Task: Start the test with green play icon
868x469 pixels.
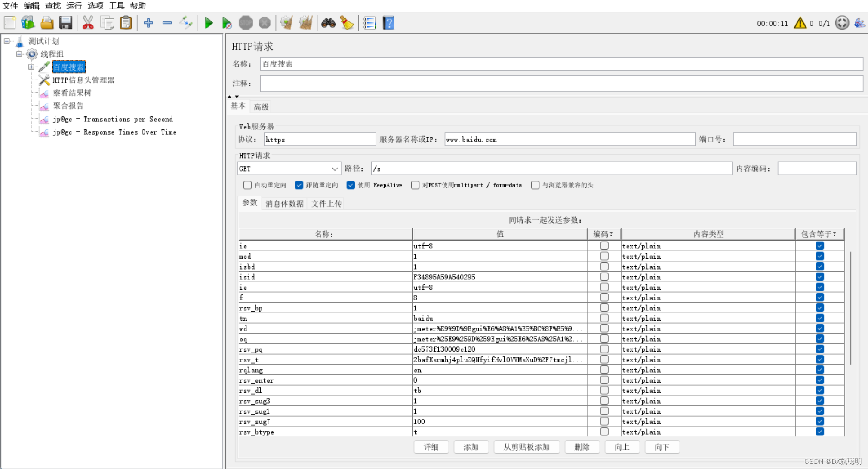Action: pos(209,23)
